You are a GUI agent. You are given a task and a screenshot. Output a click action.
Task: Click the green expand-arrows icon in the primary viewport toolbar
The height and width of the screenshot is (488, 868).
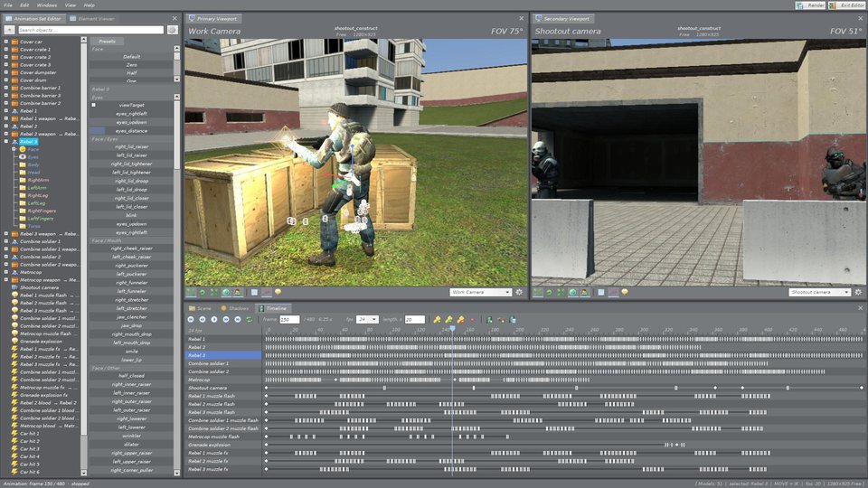(x=214, y=292)
